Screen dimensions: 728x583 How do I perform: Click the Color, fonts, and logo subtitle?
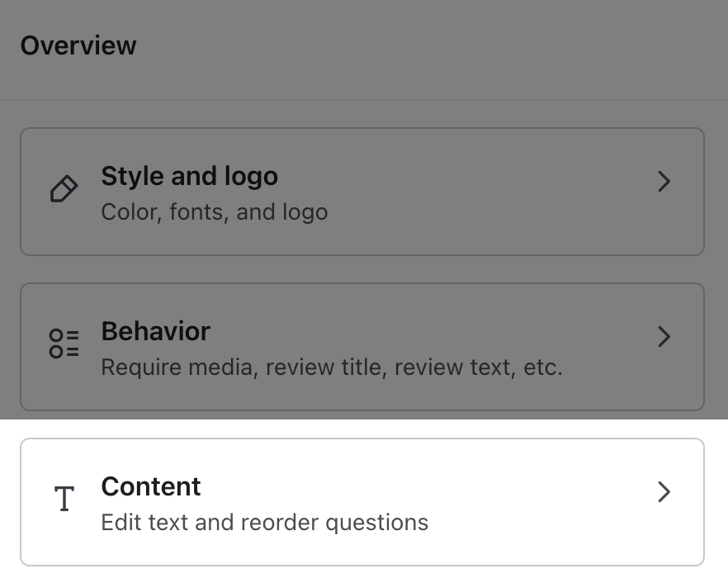click(214, 212)
